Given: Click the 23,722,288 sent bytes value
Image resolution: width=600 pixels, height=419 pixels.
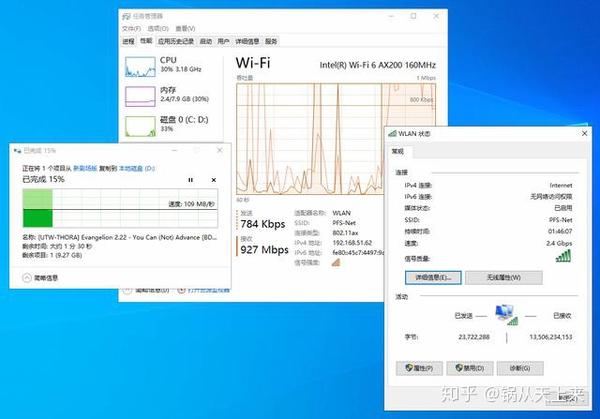Looking at the screenshot, I should coord(474,337).
